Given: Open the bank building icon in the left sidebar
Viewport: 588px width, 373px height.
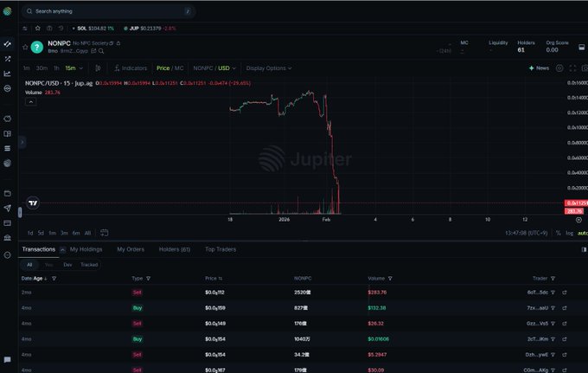Looking at the screenshot, I should (x=8, y=237).
